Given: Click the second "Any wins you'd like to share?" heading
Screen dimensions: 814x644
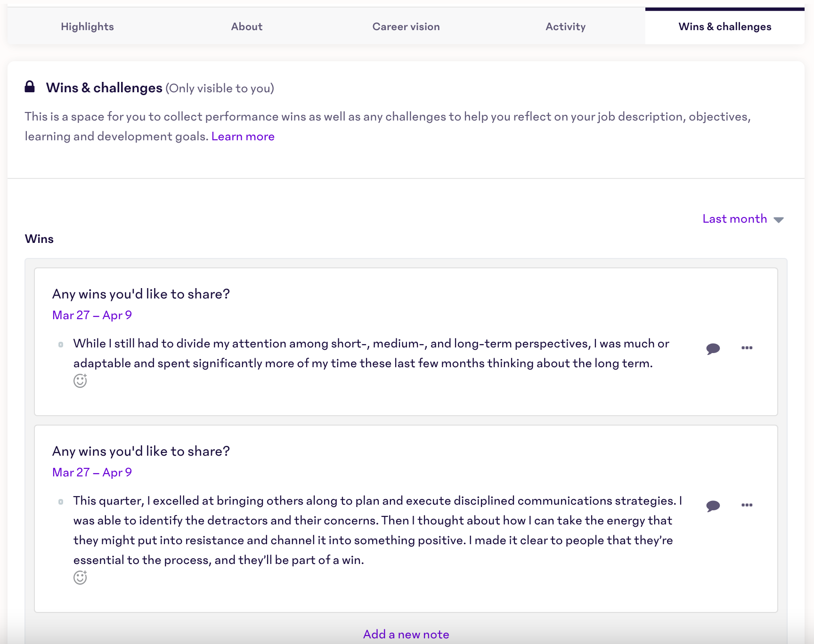Looking at the screenshot, I should click(x=141, y=451).
